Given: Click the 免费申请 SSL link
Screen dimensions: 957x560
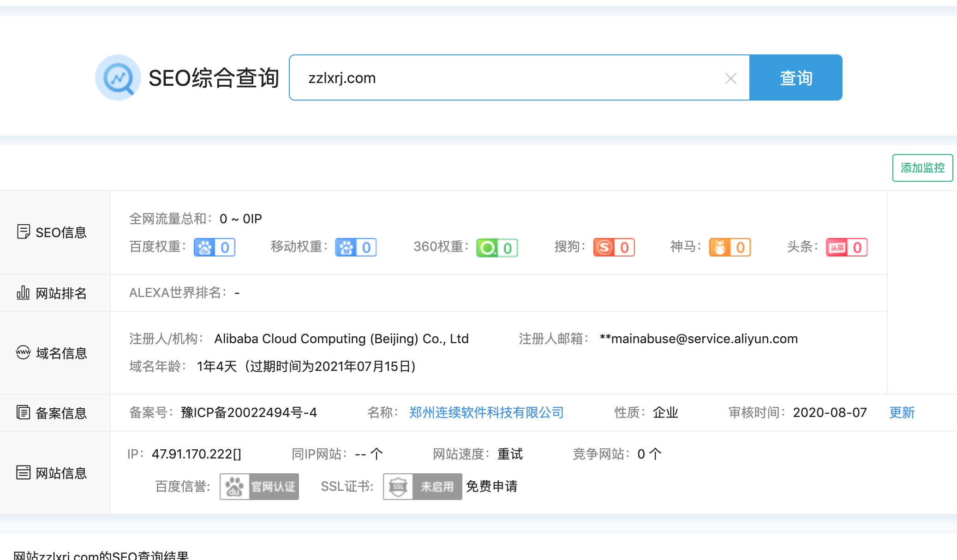Looking at the screenshot, I should 492,486.
